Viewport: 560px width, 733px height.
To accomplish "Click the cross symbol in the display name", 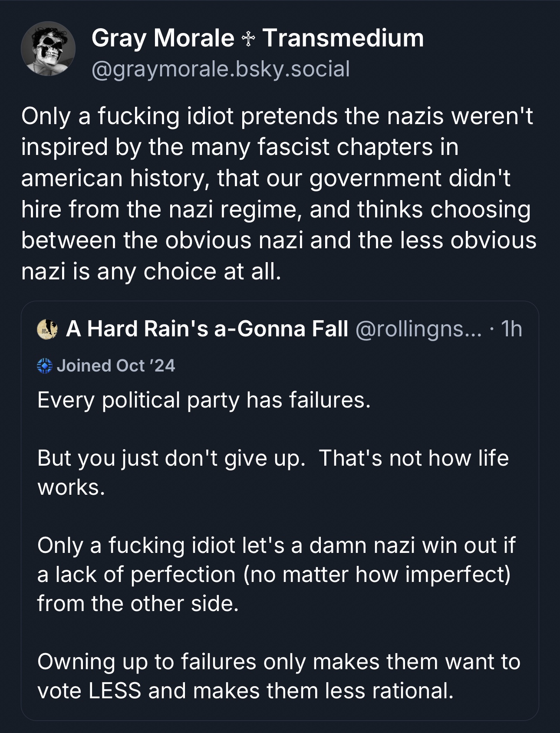I will click(x=248, y=39).
